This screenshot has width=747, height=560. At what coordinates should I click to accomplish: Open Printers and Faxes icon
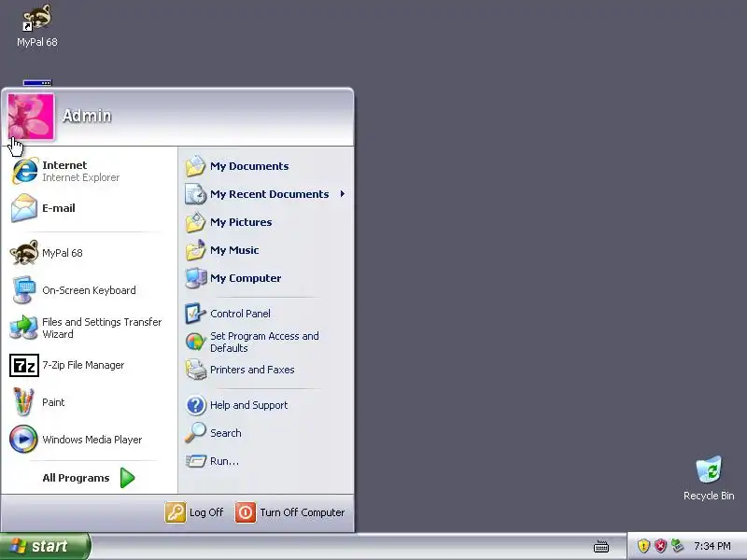[x=195, y=370]
